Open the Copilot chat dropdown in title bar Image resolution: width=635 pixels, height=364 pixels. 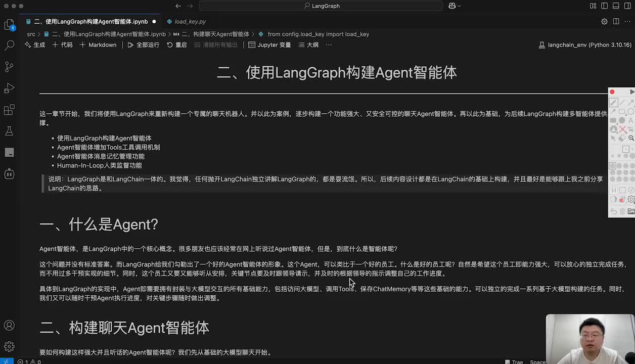pyautogui.click(x=455, y=6)
